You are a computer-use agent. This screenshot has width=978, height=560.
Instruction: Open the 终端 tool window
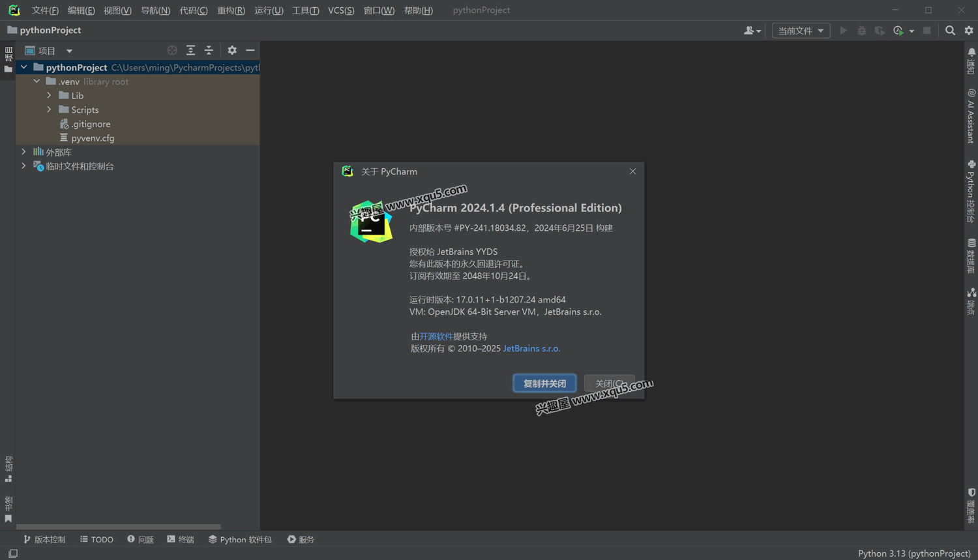[x=181, y=539]
